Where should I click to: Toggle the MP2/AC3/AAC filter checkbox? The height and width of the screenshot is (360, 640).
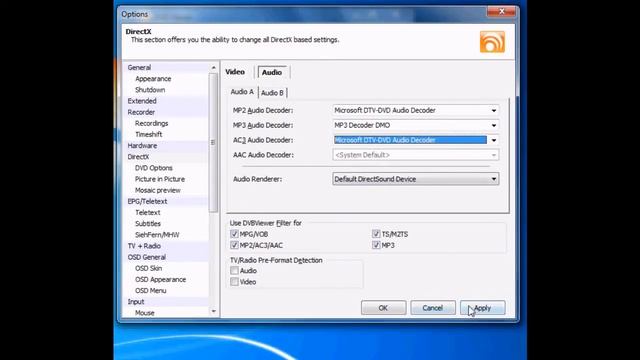(234, 245)
